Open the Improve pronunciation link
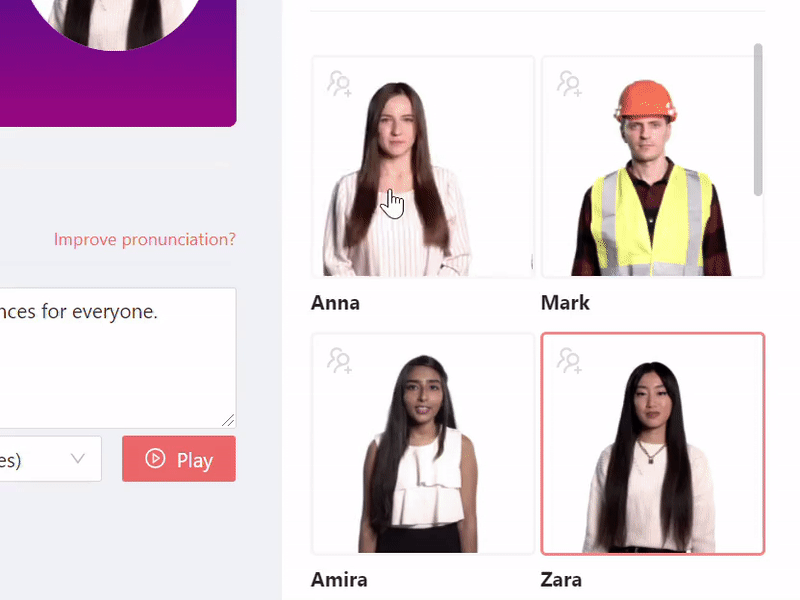This screenshot has width=800, height=600. pyautogui.click(x=145, y=239)
